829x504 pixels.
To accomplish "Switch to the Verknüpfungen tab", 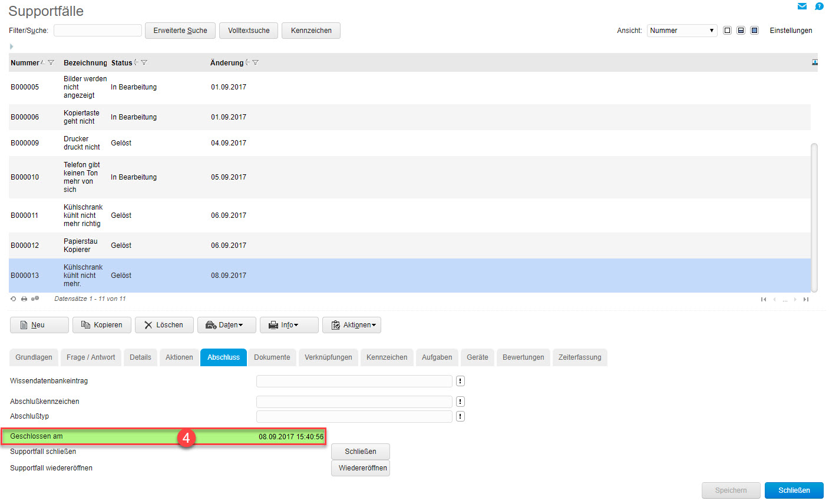I will [x=328, y=357].
